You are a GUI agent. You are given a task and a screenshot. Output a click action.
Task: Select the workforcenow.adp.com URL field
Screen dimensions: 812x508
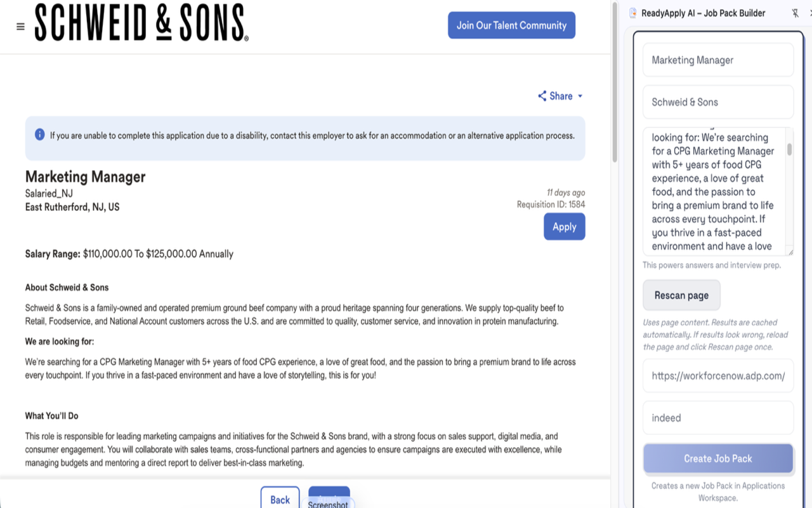(718, 375)
